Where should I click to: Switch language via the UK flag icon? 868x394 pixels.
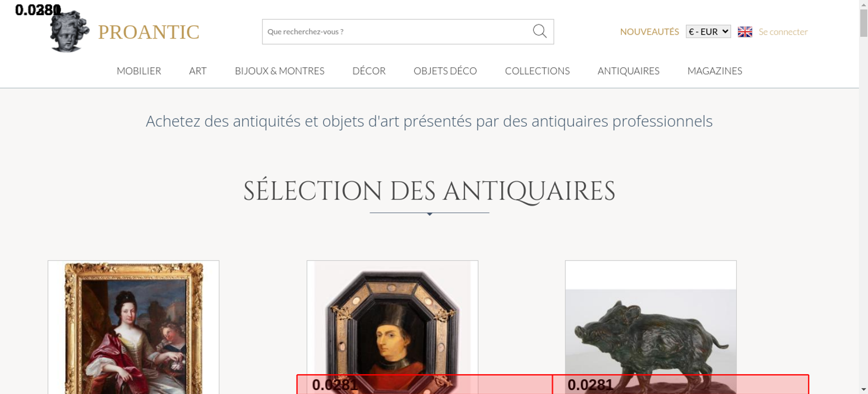pyautogui.click(x=745, y=32)
